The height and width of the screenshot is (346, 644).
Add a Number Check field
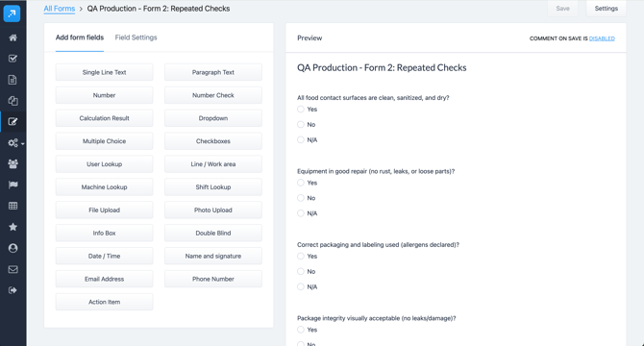213,95
